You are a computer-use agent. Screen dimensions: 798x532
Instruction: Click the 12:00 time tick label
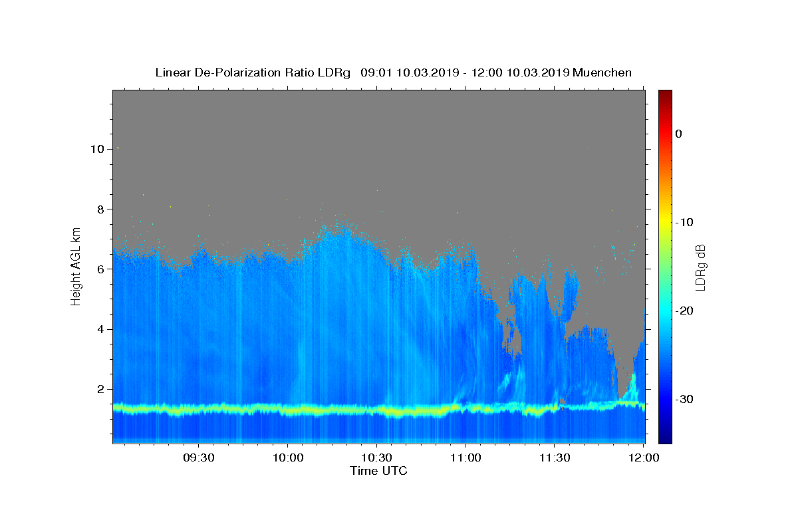pyautogui.click(x=643, y=458)
